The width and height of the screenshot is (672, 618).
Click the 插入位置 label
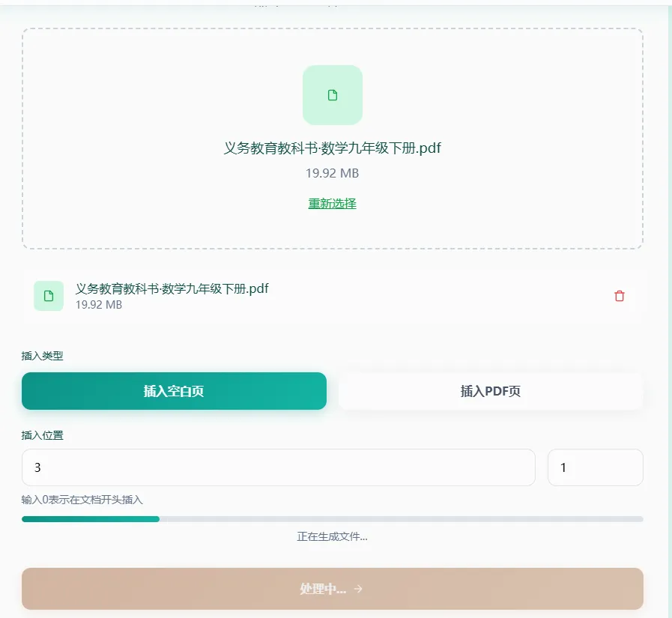[x=43, y=435]
